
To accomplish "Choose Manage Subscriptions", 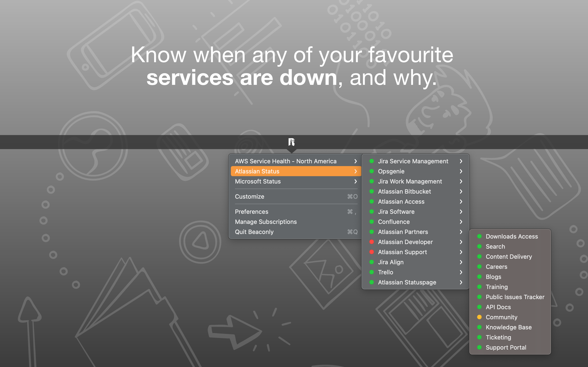I will click(266, 222).
